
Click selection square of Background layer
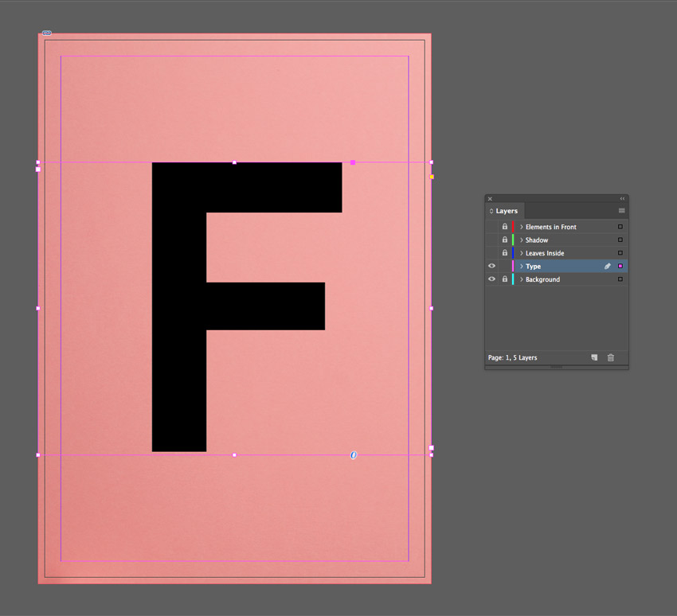click(x=620, y=279)
